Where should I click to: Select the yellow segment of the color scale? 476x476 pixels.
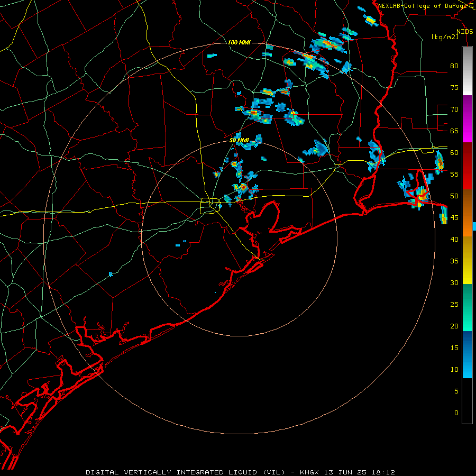[x=467, y=260]
